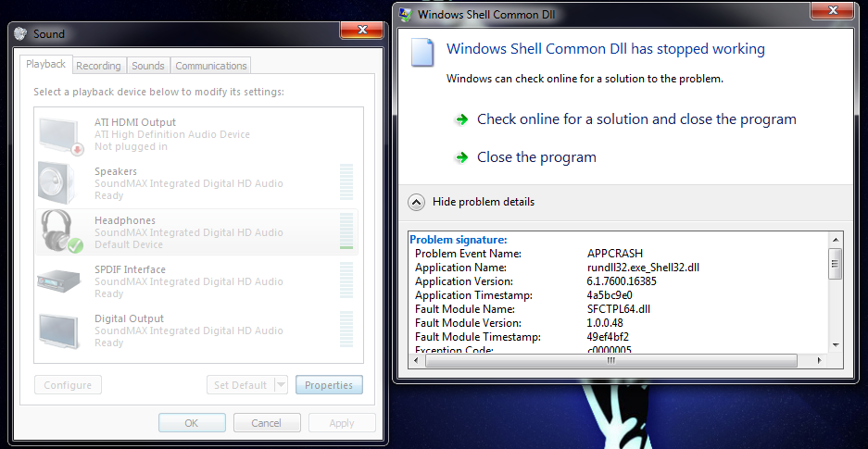Click the 'SFCTPL64.dll' fault module name

click(618, 309)
